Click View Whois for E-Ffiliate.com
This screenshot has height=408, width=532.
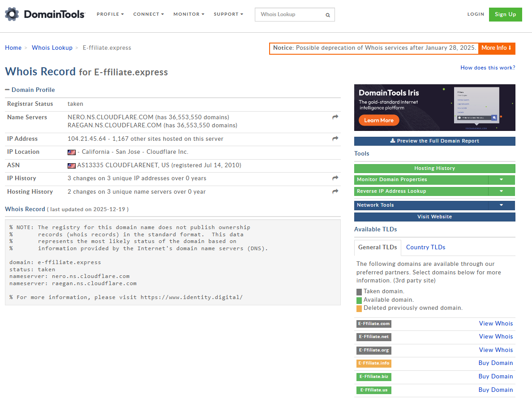pos(496,323)
